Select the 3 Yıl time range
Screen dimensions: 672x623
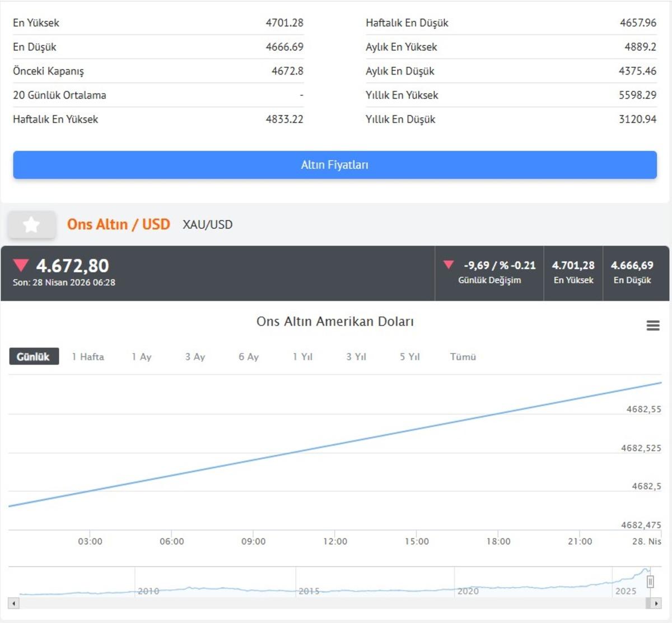point(356,357)
